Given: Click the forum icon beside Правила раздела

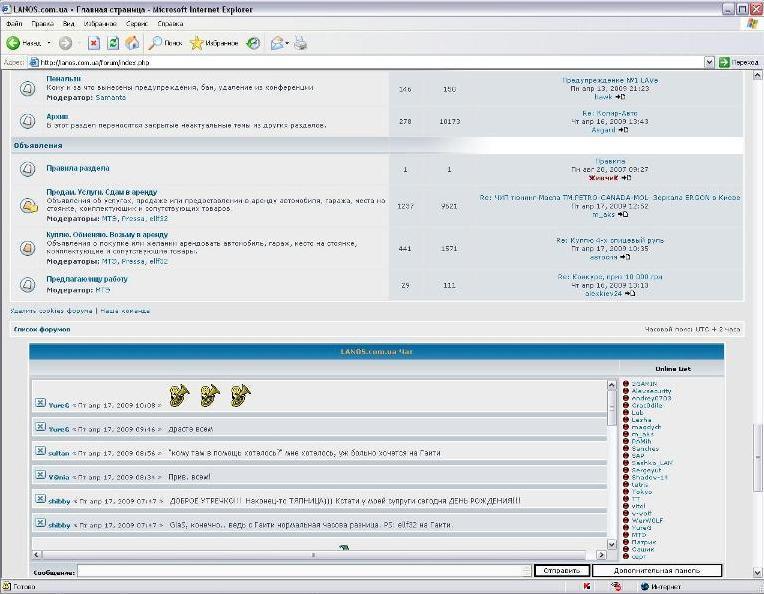Looking at the screenshot, I should tap(27, 169).
